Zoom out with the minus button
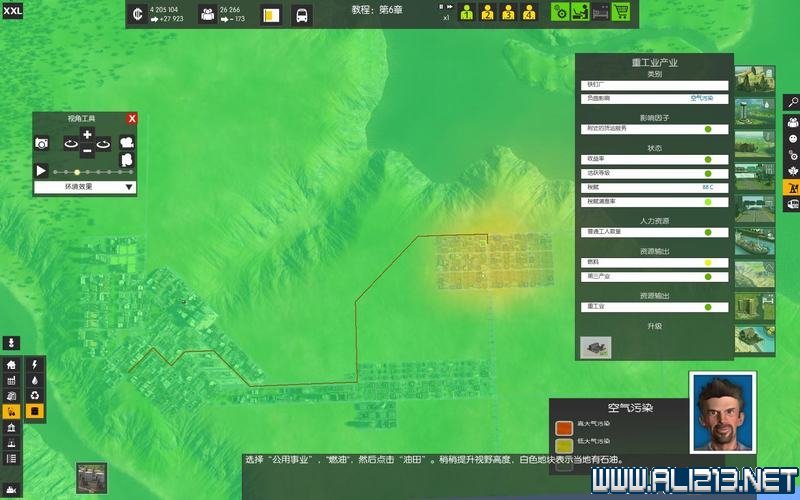The height and width of the screenshot is (500, 800). (87, 151)
